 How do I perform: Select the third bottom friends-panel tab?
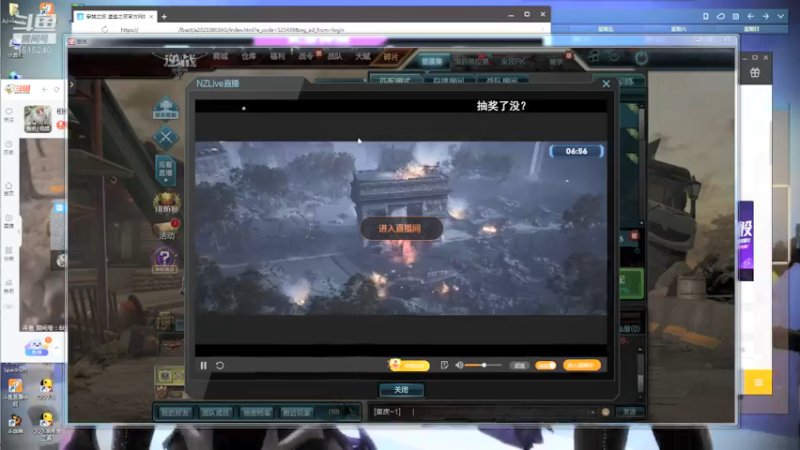(x=256, y=412)
